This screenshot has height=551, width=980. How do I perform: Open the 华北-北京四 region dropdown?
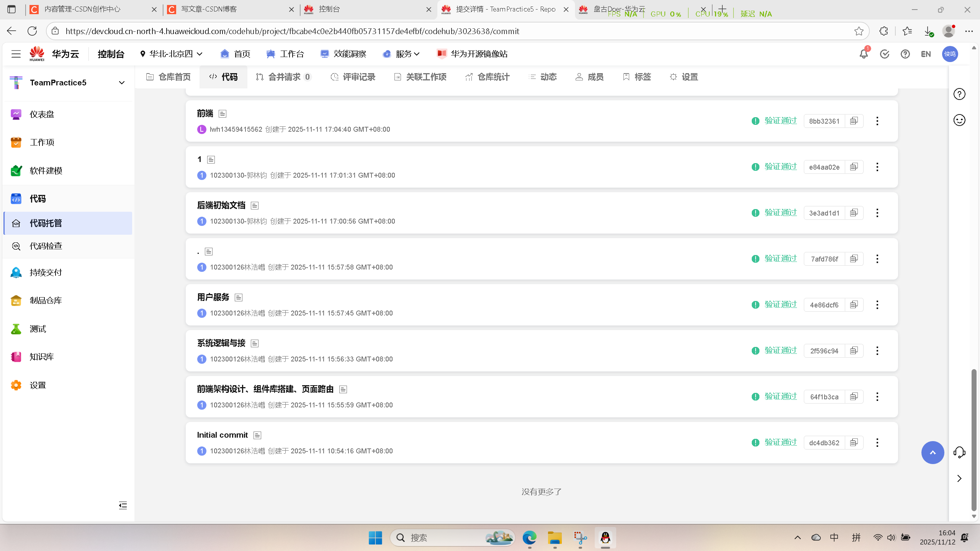pyautogui.click(x=171, y=54)
